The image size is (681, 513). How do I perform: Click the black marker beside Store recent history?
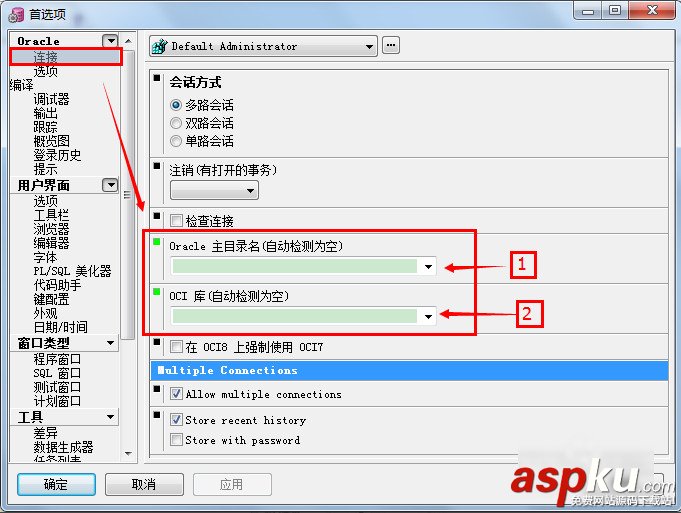(157, 415)
